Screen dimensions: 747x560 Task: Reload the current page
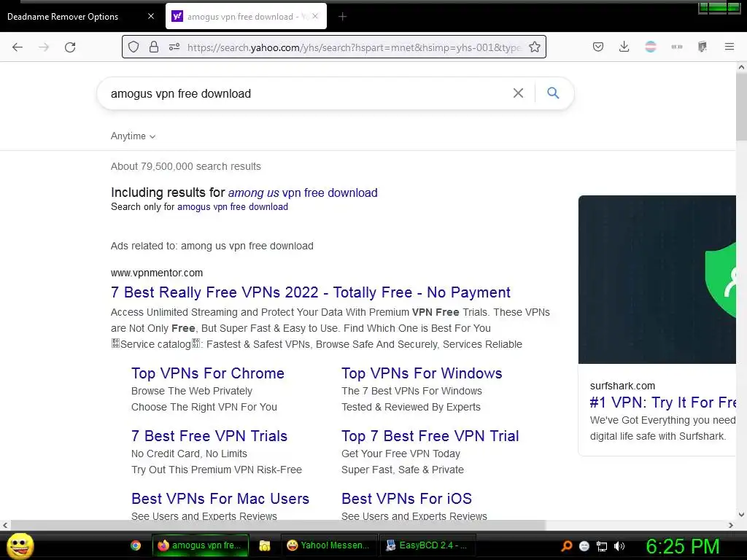pos(70,47)
